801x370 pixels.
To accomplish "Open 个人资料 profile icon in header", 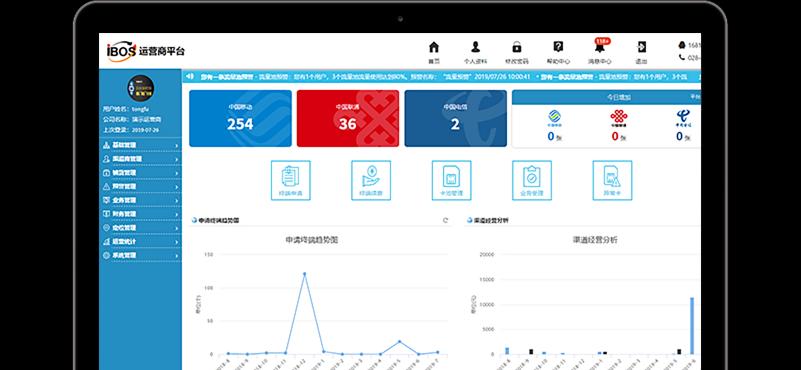I will (475, 47).
